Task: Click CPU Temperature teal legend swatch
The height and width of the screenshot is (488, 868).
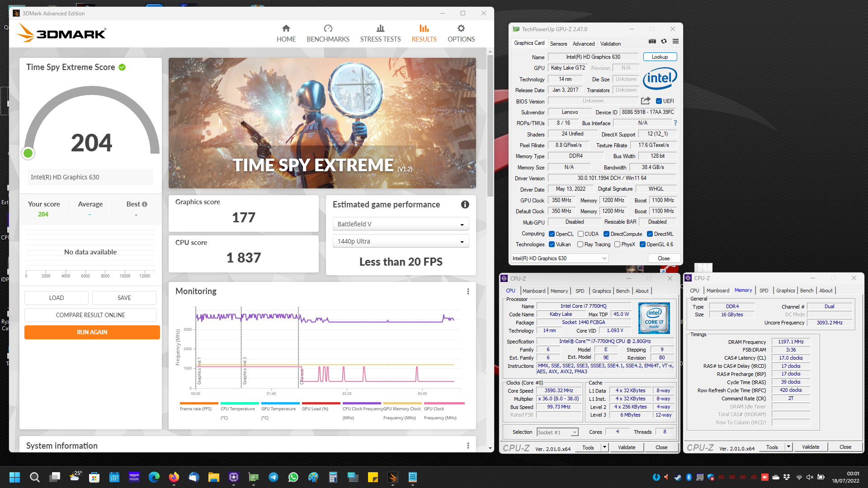Action: click(240, 403)
